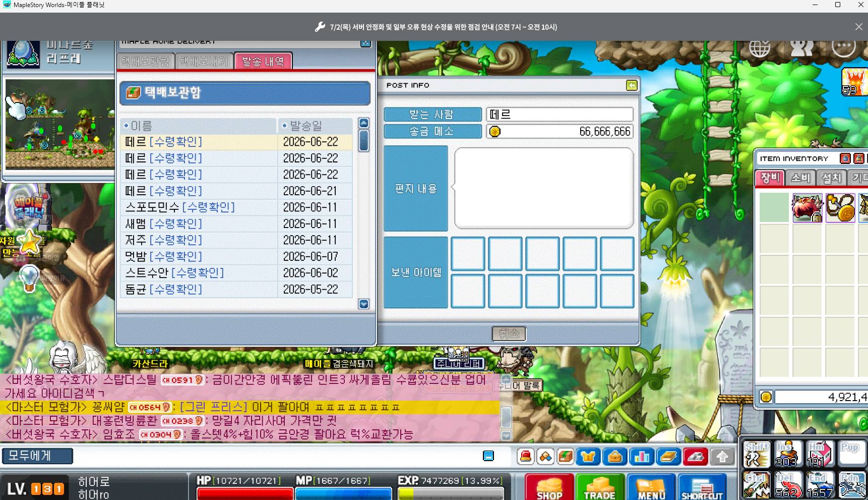This screenshot has height=500, width=868.
Task: Click the siren report icon
Action: click(526, 457)
